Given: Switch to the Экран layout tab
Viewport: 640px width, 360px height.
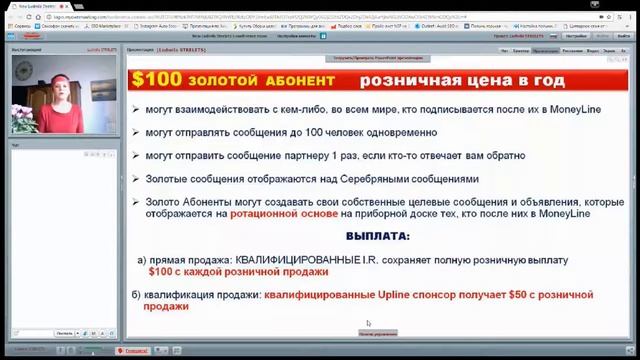Looking at the screenshot, I should click(x=609, y=51).
